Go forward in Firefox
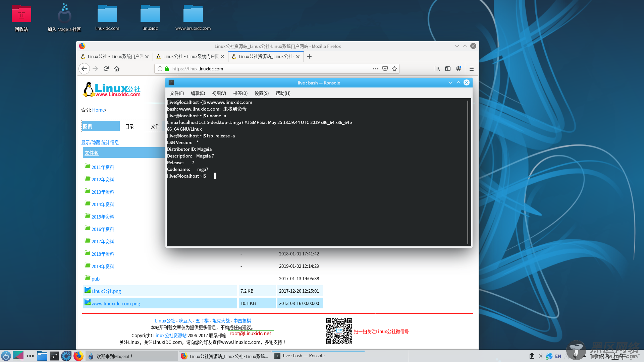Viewport: 644px width, 362px height. click(95, 69)
